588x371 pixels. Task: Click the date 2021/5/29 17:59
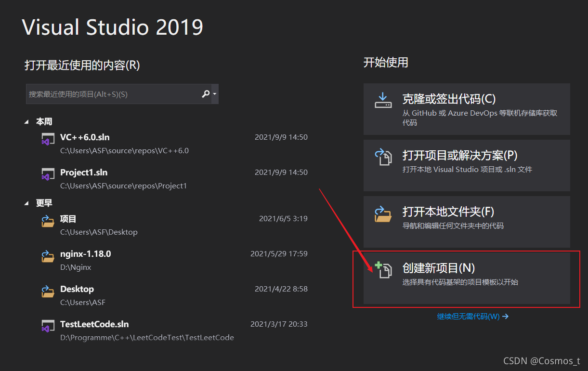point(279,253)
